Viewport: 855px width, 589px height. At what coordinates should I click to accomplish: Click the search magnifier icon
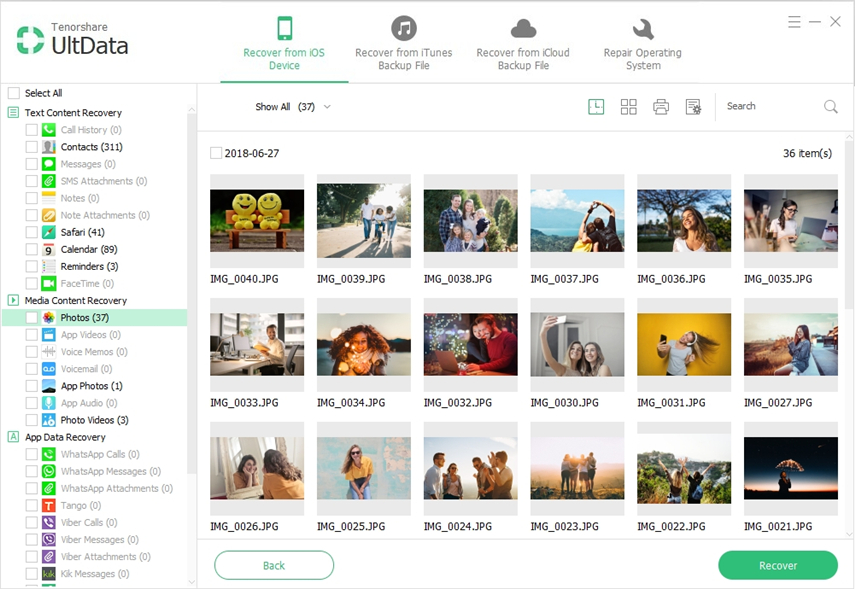click(830, 106)
